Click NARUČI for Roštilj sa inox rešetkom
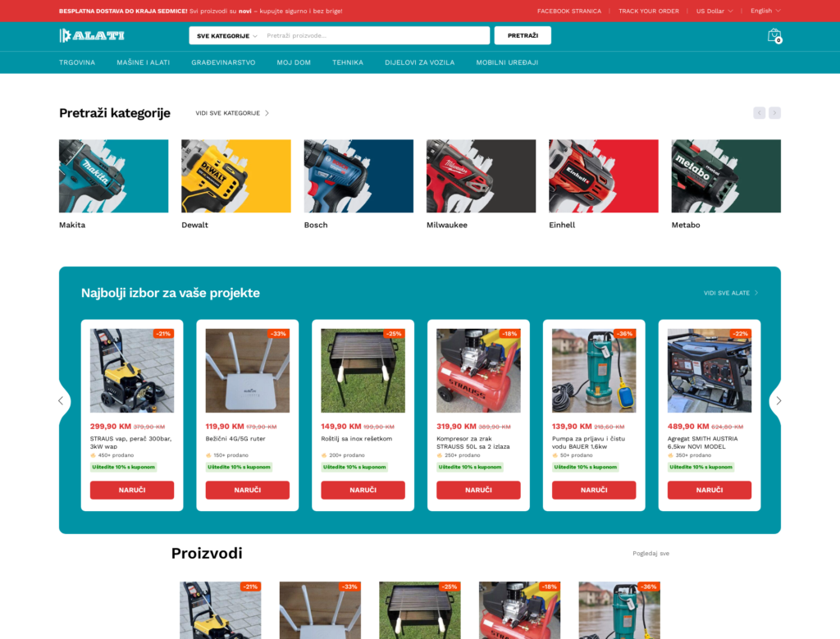 [363, 490]
